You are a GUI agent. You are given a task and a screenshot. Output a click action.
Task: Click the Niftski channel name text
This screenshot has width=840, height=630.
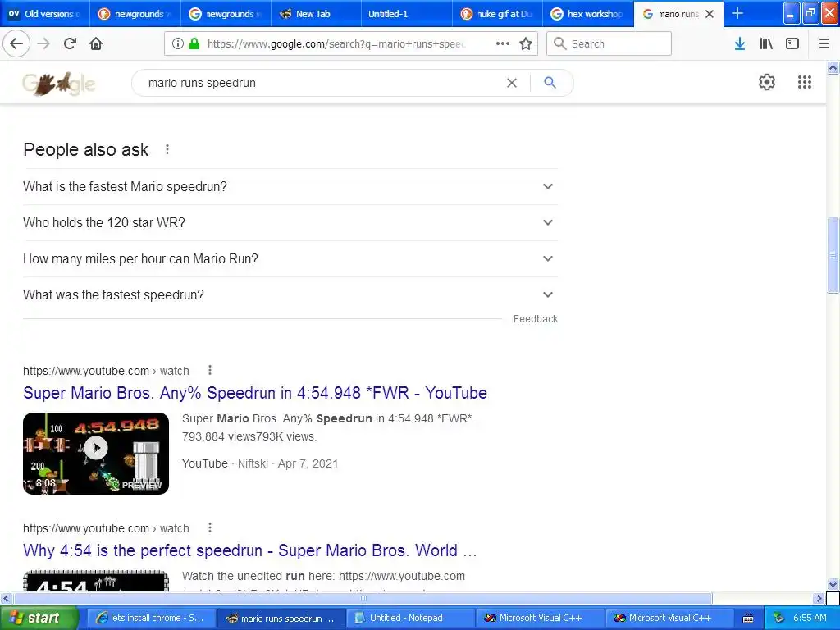tap(253, 463)
